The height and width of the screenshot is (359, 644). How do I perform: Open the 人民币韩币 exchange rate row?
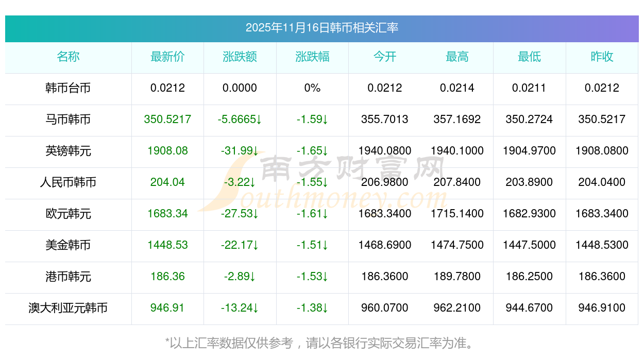point(68,182)
